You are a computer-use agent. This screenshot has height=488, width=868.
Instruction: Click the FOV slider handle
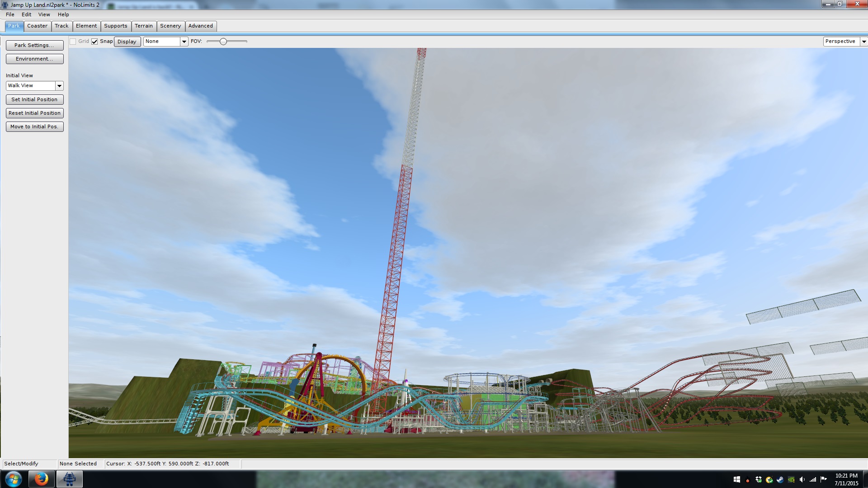click(223, 42)
